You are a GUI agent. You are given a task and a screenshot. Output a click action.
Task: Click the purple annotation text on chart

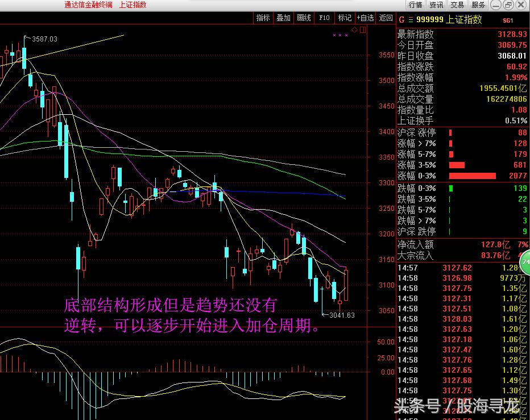point(191,315)
